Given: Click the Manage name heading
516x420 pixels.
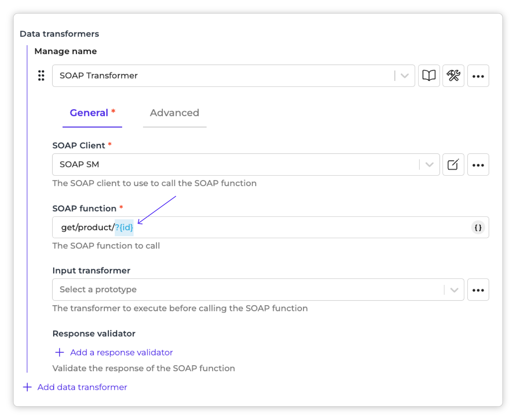Looking at the screenshot, I should [65, 51].
